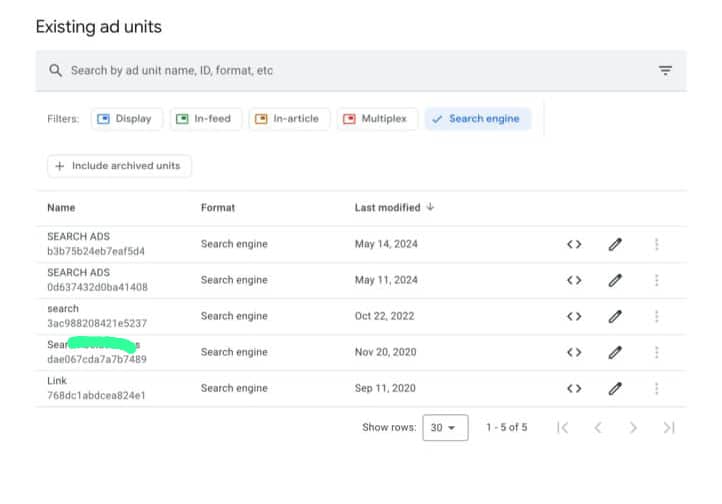
Task: Edit the 'search' unit from Oct 22, 2022
Action: [615, 316]
